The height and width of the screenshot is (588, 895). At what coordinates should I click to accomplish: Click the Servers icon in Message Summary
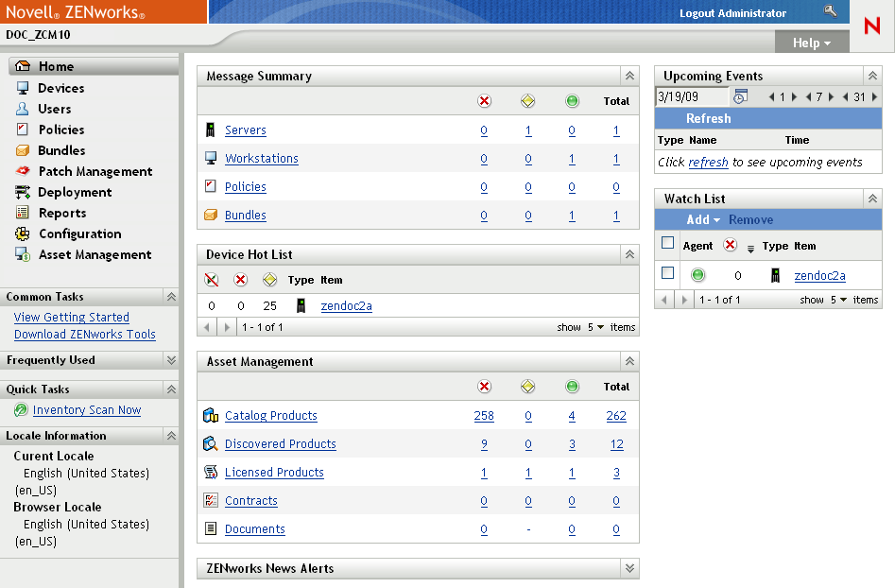tap(210, 130)
